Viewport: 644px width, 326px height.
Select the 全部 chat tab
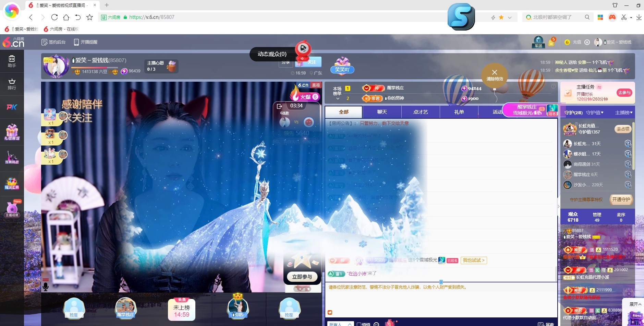(x=343, y=112)
